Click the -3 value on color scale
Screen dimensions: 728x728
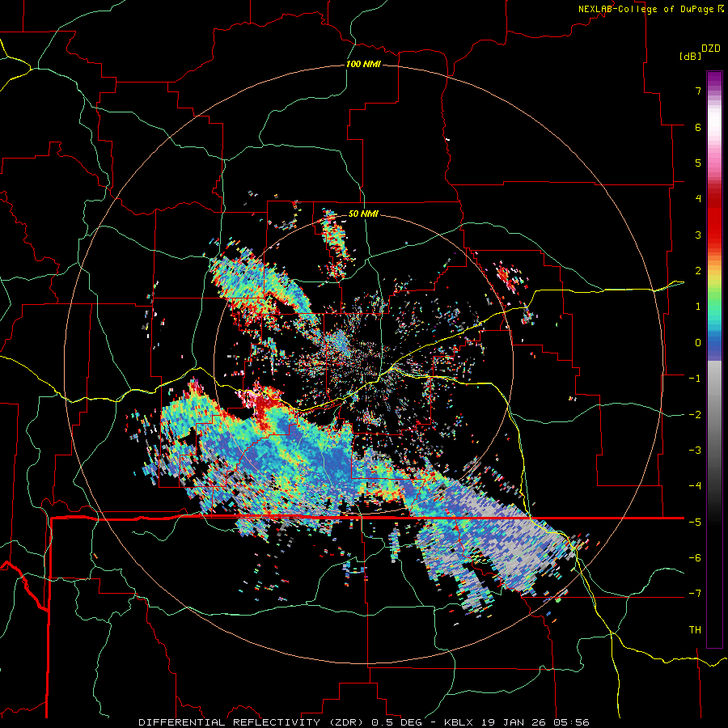point(695,450)
